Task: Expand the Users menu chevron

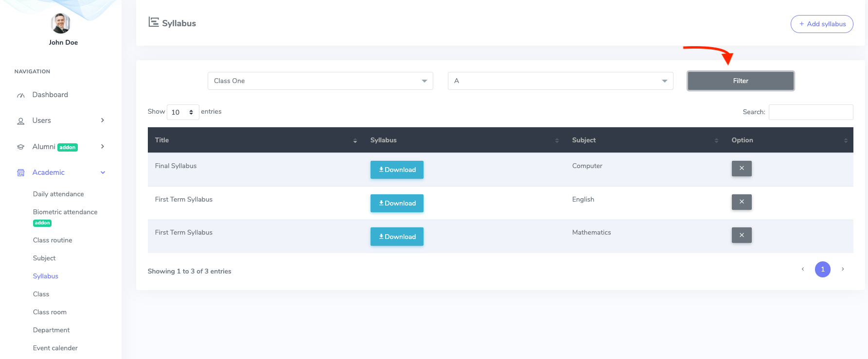Action: coord(103,120)
